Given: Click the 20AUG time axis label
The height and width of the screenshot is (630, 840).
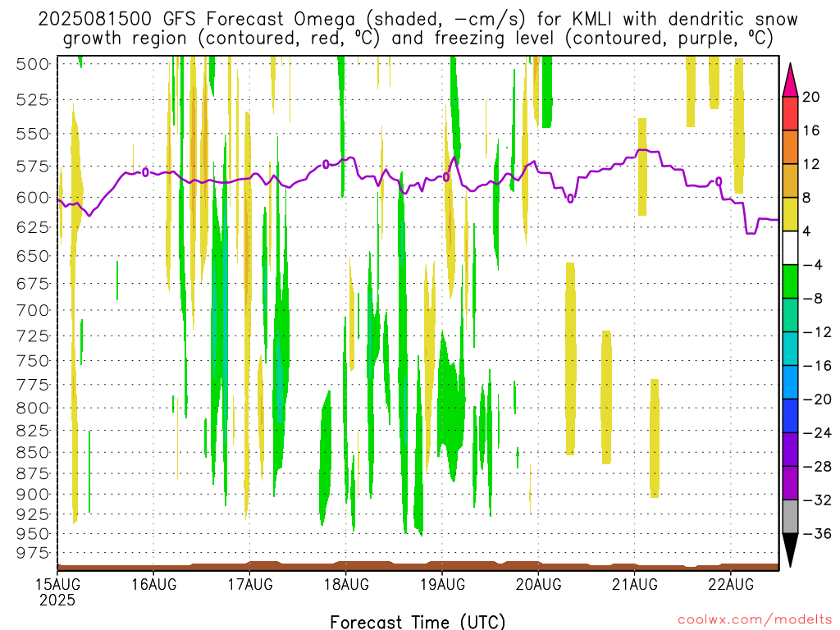Looking at the screenshot, I should point(538,584).
